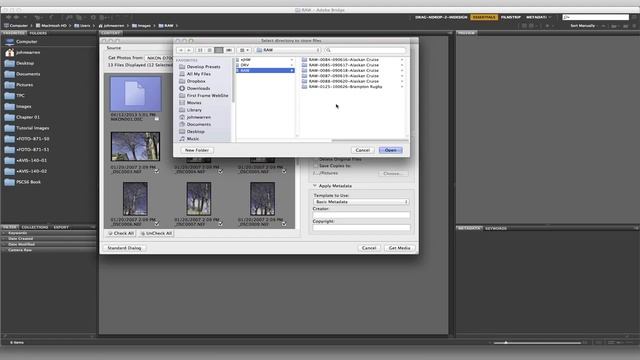The width and height of the screenshot is (640, 360).
Task: Select folder RAW-0084-090616-Alaskan Cruise
Action: 343,60
